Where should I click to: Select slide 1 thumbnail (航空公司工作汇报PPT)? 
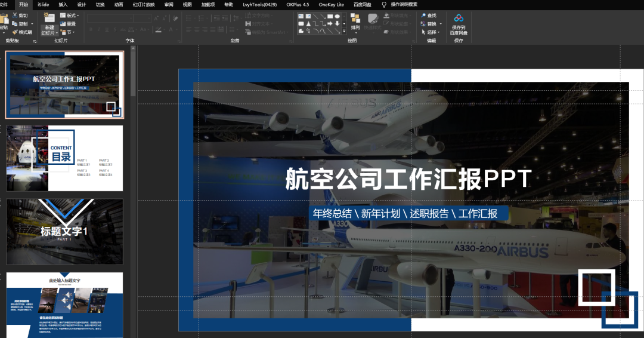point(64,85)
